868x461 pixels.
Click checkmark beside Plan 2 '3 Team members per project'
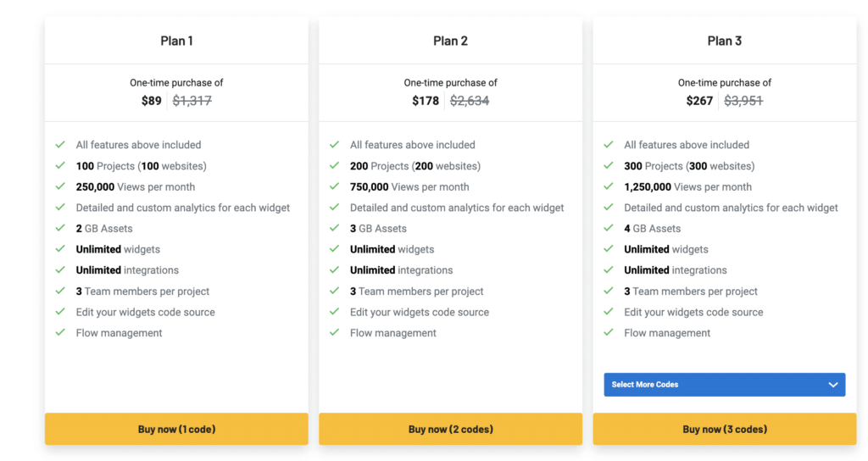pos(335,292)
